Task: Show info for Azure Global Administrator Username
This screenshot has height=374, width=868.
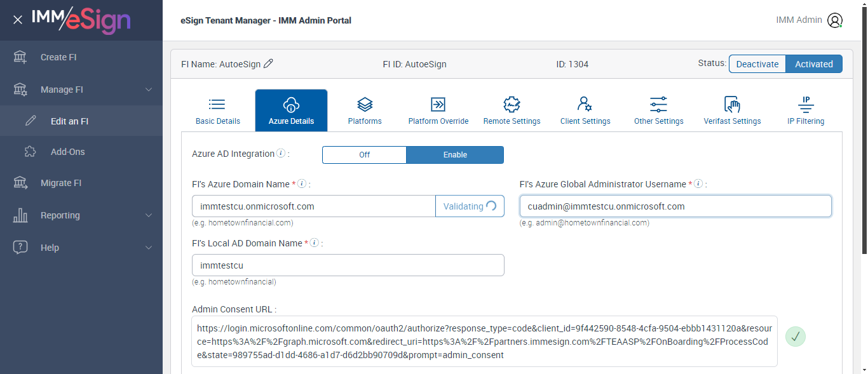Action: (698, 184)
